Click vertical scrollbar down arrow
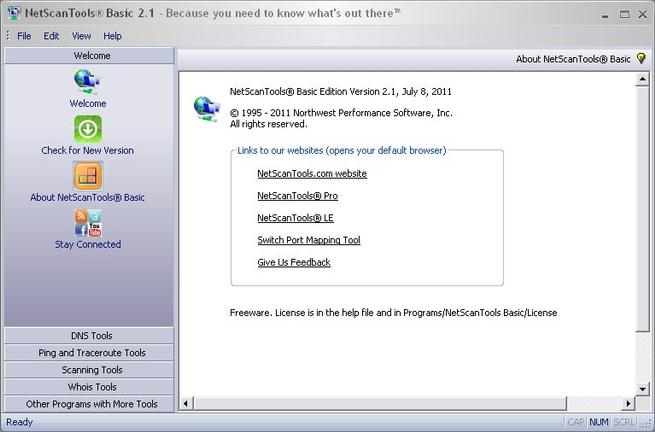655x432 pixels. pos(642,389)
